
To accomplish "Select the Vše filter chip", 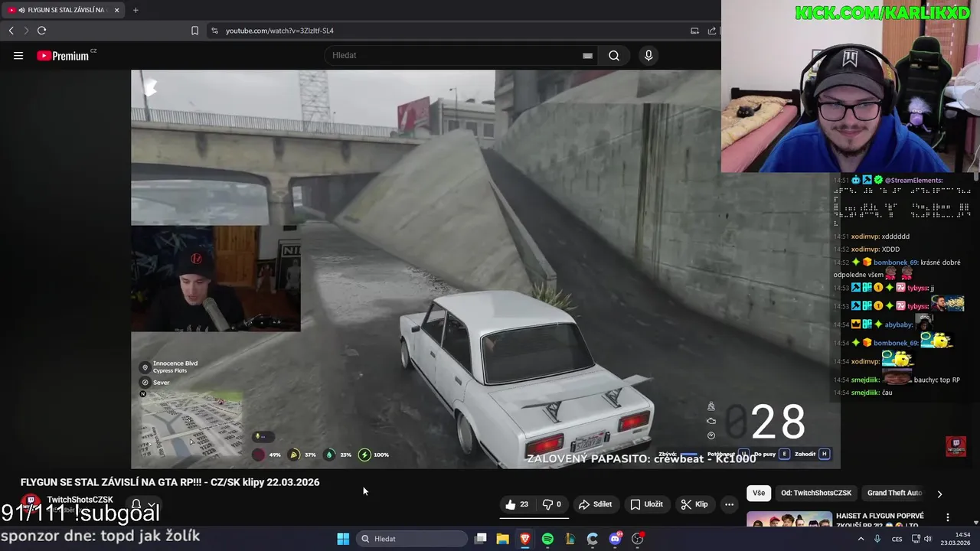I will point(759,494).
